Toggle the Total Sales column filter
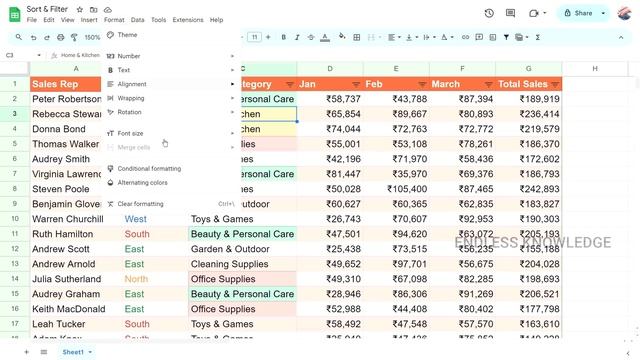640x360 pixels. [555, 84]
